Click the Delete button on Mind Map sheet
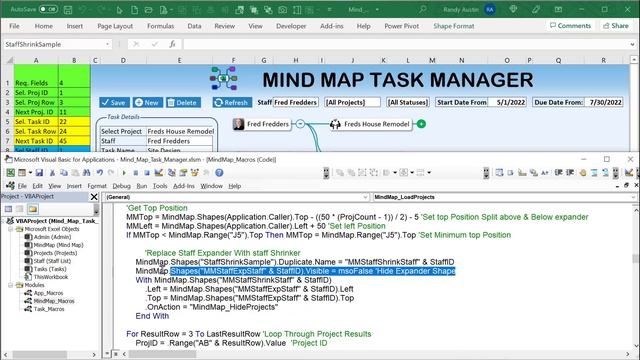Screen dimensions: 640x360 click(182, 102)
